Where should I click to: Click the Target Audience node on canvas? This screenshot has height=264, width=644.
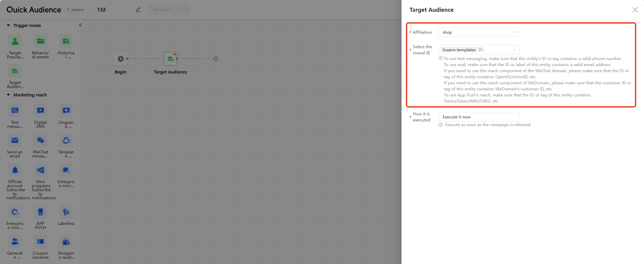[170, 59]
